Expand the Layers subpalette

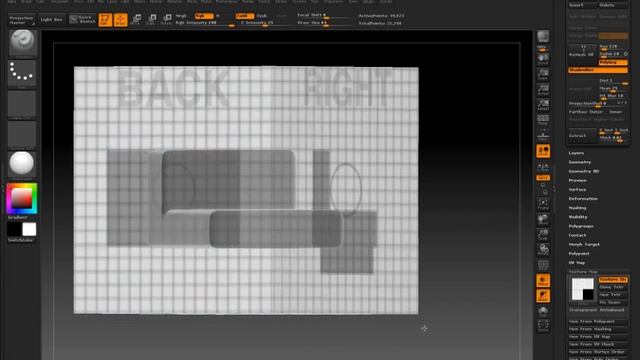(576, 153)
